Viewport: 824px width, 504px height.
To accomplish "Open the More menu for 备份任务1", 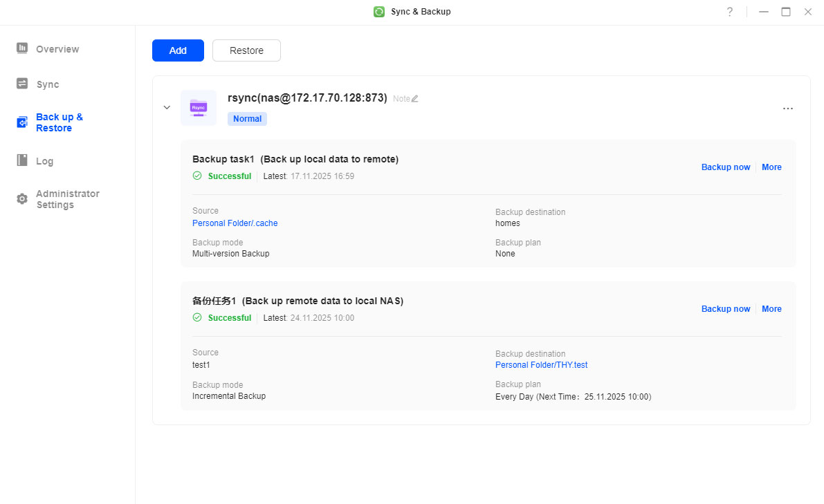I will [x=771, y=308].
